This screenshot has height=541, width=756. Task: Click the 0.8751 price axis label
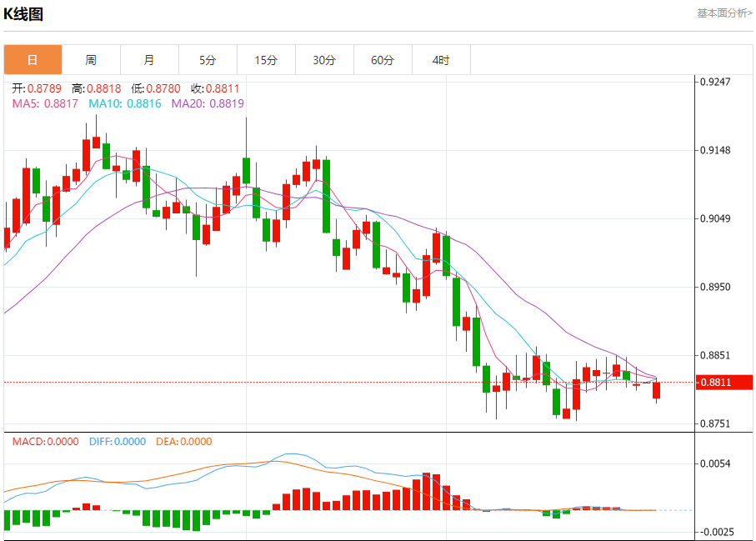[x=715, y=423]
